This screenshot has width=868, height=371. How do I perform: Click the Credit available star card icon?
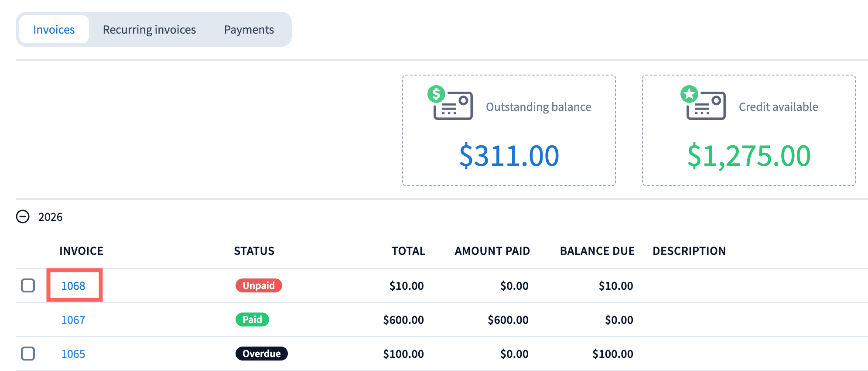703,103
